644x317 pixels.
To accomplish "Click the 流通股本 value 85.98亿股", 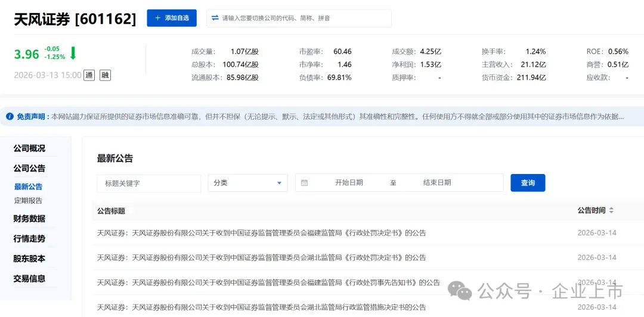I will 243,77.
